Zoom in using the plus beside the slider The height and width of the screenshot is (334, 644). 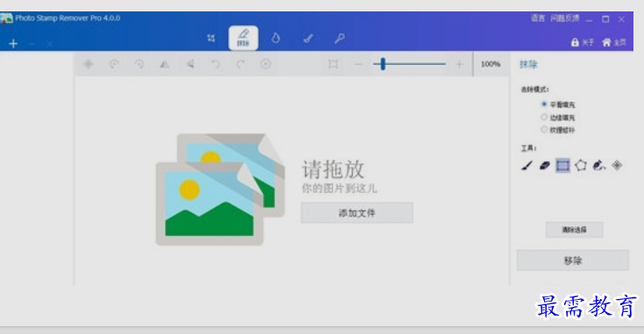click(x=459, y=64)
